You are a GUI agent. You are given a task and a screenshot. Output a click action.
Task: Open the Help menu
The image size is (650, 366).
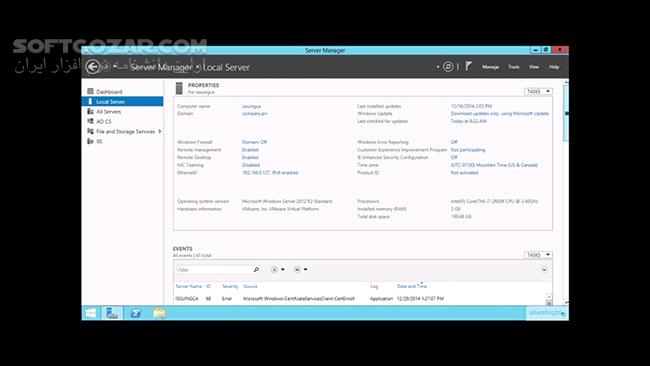[554, 67]
